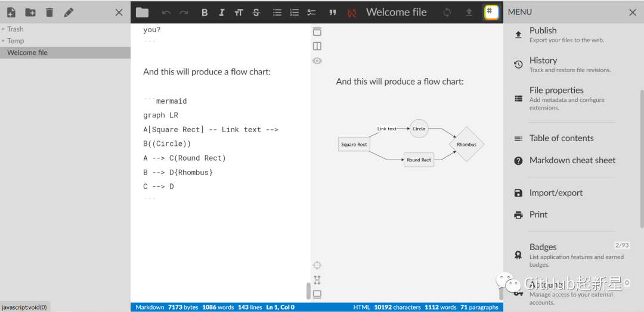The width and height of the screenshot is (644, 312).
Task: Toggle the menu via StackEdit logo
Action: coord(491,13)
